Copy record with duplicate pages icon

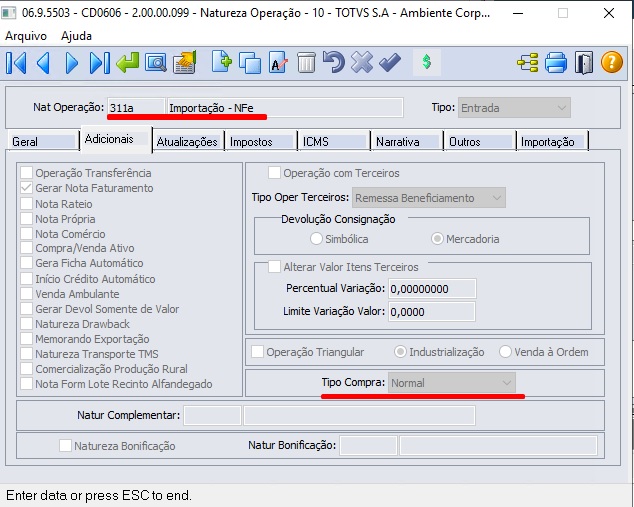click(x=250, y=63)
